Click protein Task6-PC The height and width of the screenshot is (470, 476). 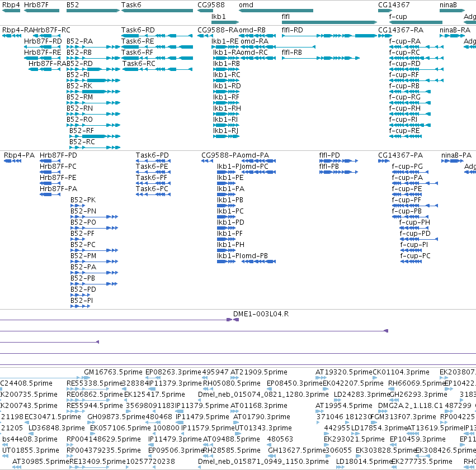click(x=153, y=194)
